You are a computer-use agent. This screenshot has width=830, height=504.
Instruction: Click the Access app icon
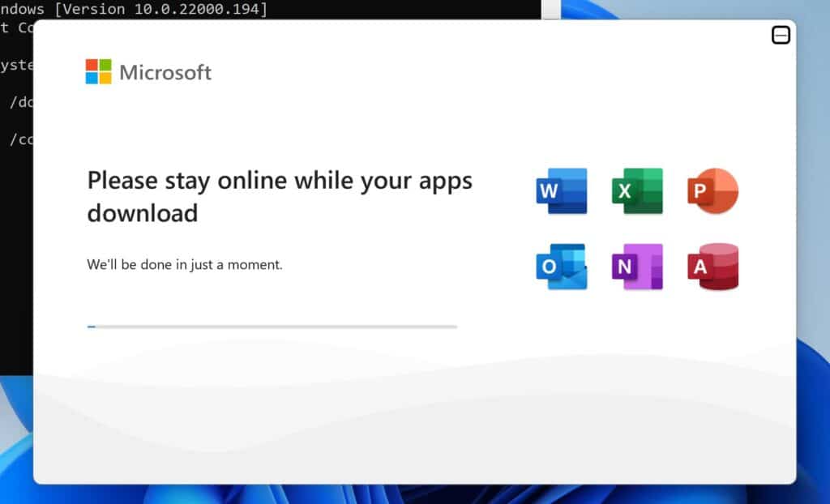713,267
